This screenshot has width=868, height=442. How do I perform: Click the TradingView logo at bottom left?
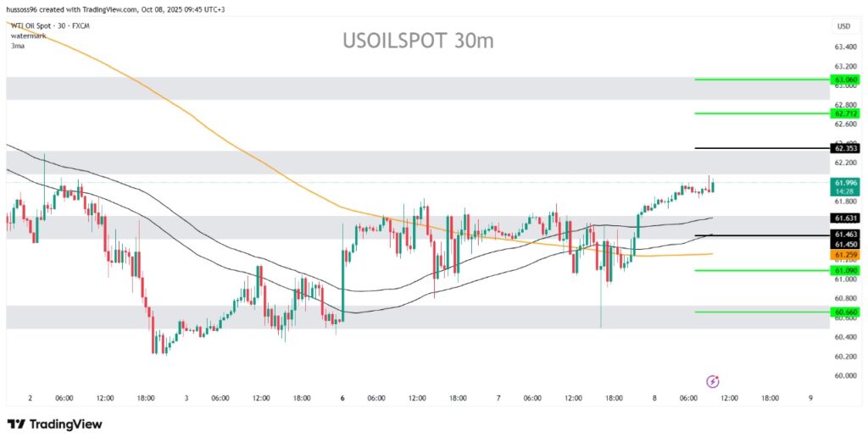click(x=54, y=424)
